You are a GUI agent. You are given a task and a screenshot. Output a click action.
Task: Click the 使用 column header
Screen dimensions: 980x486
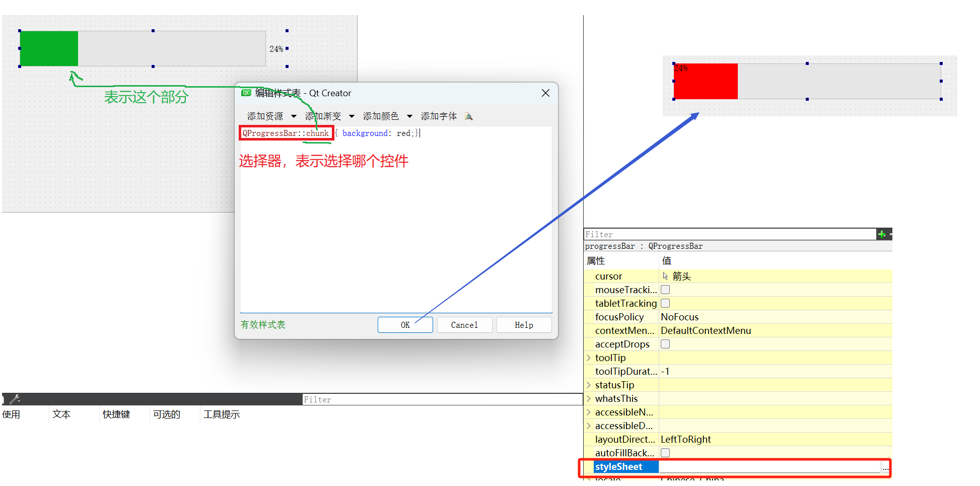(11, 414)
